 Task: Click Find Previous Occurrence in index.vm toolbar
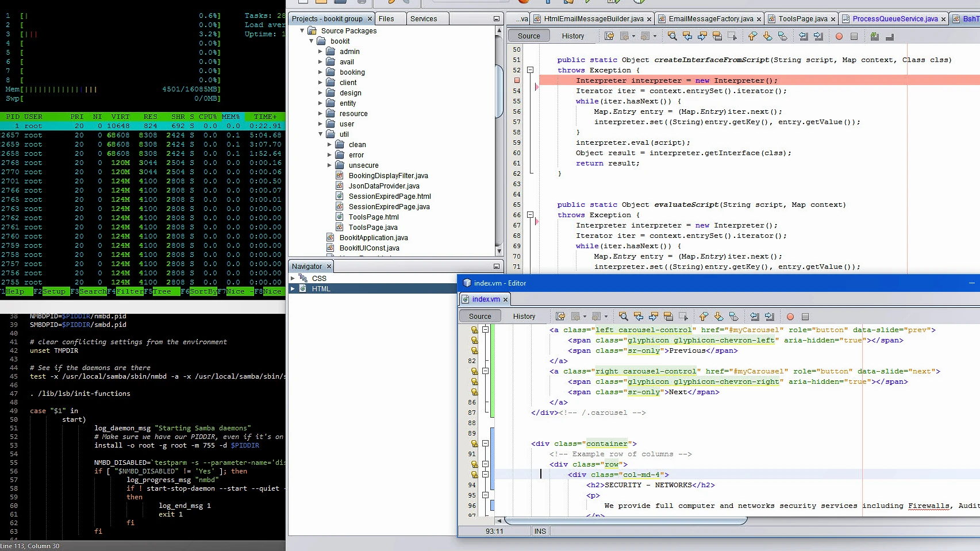coord(639,317)
